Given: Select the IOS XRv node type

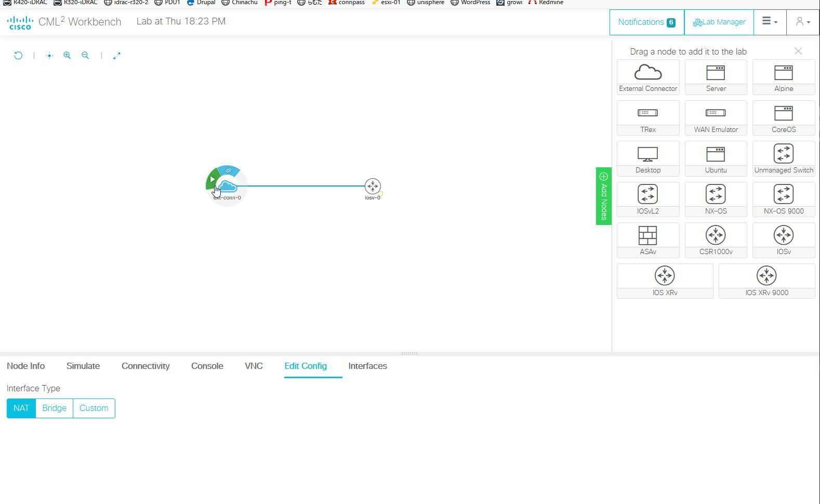Looking at the screenshot, I should pos(665,281).
